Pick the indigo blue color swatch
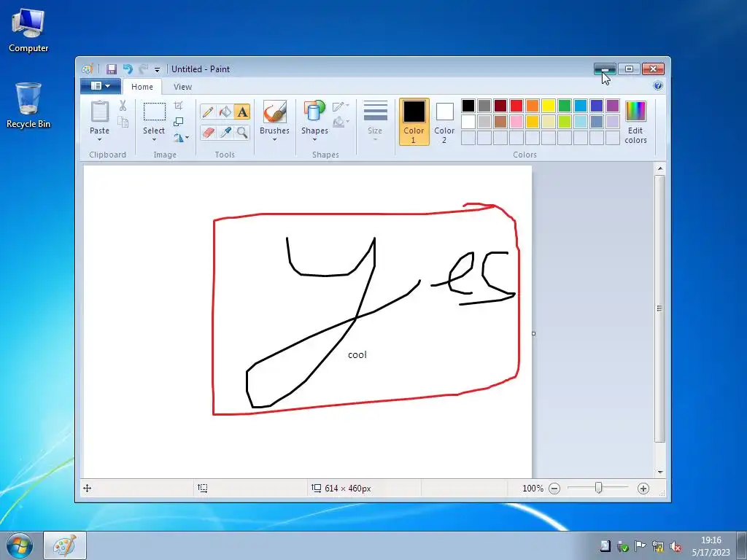The image size is (747, 560). (597, 106)
